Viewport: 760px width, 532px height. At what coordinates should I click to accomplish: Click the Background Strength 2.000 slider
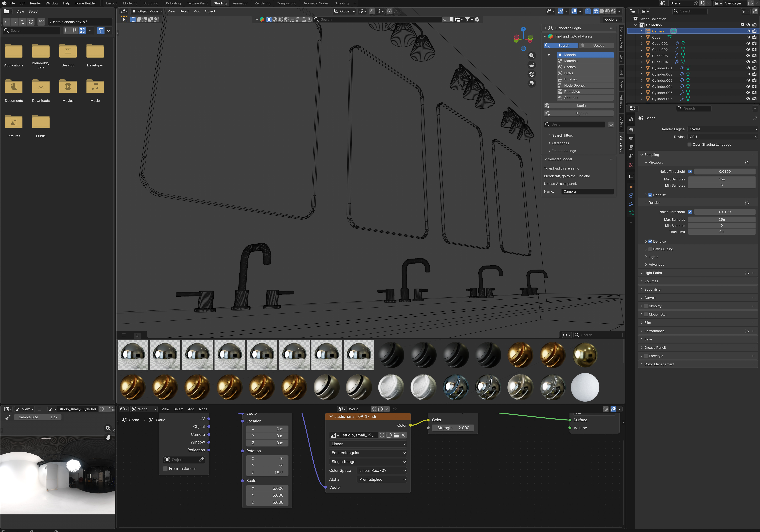453,428
